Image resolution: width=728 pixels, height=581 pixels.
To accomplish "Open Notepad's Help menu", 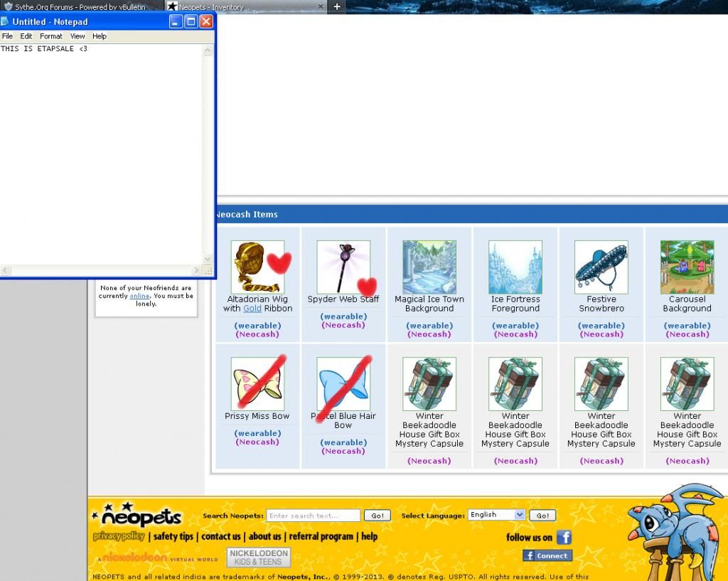I will pos(100,36).
